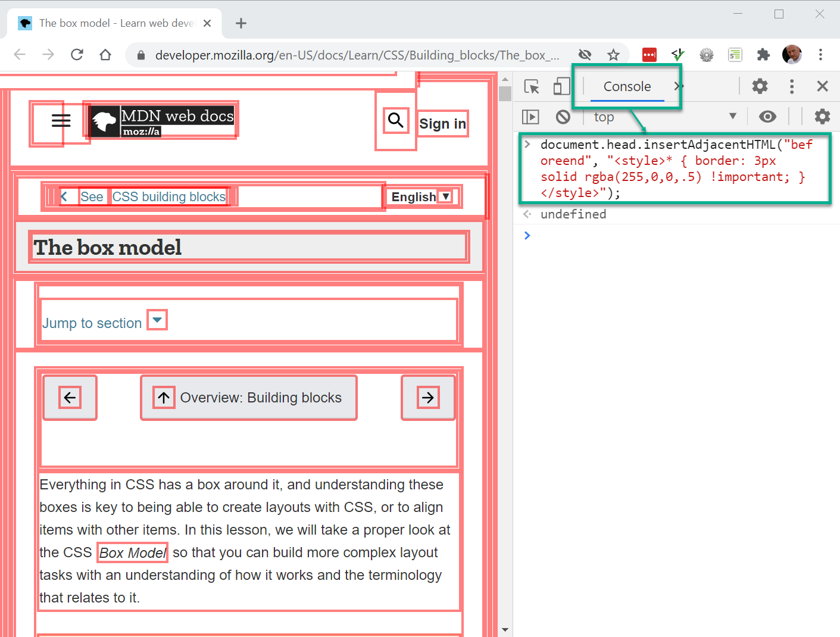
Task: Select the inspect element tool in DevTools
Action: click(x=532, y=86)
